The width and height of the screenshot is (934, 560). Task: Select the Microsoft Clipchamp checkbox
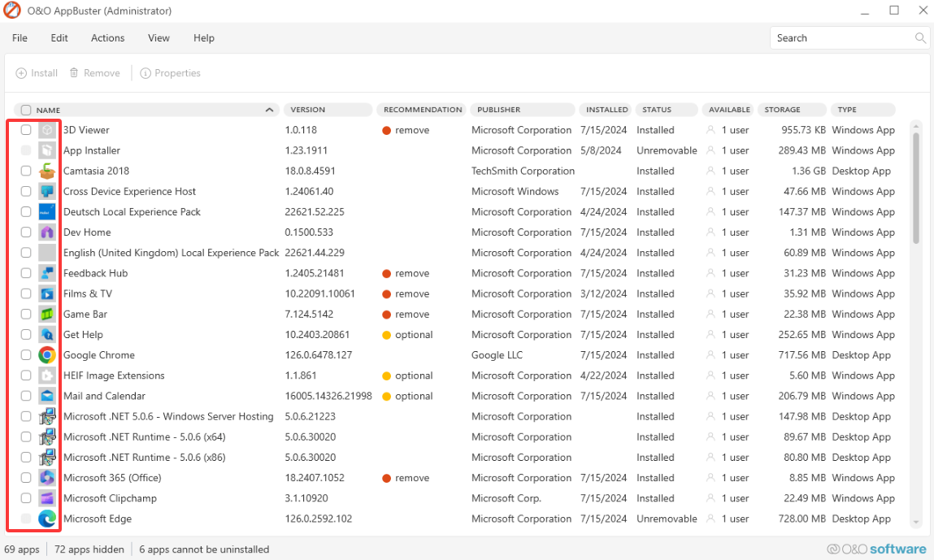point(26,498)
